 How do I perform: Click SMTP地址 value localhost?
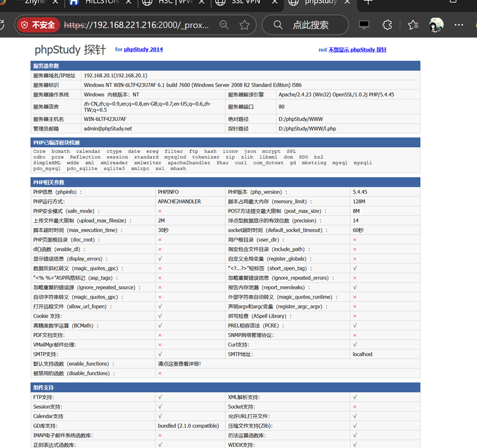(x=363, y=354)
